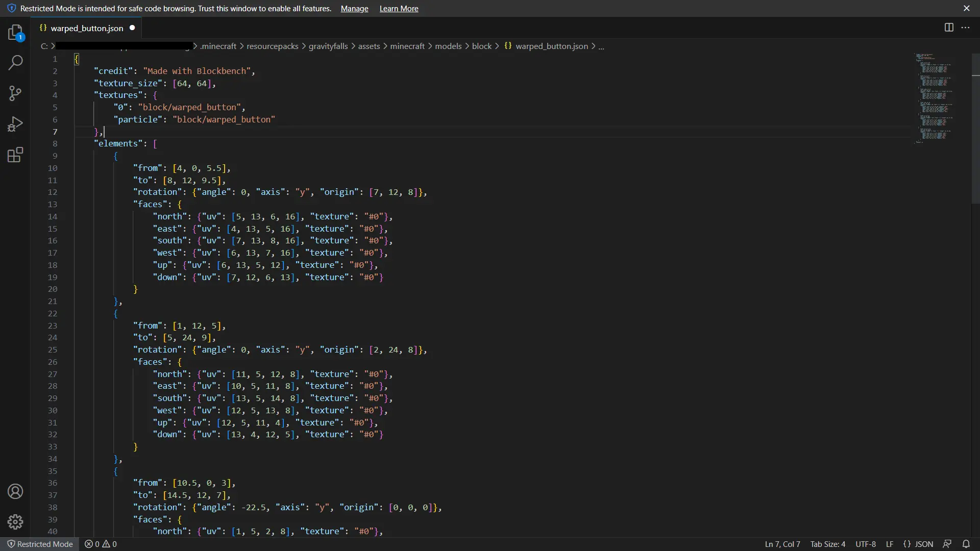Open the Source Control view
Viewport: 980px width, 551px height.
pyautogui.click(x=15, y=93)
